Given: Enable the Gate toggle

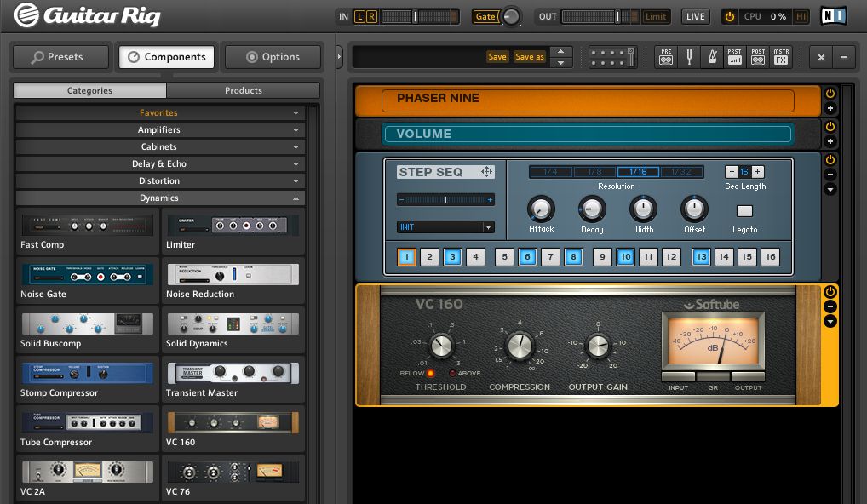Looking at the screenshot, I should pyautogui.click(x=485, y=16).
